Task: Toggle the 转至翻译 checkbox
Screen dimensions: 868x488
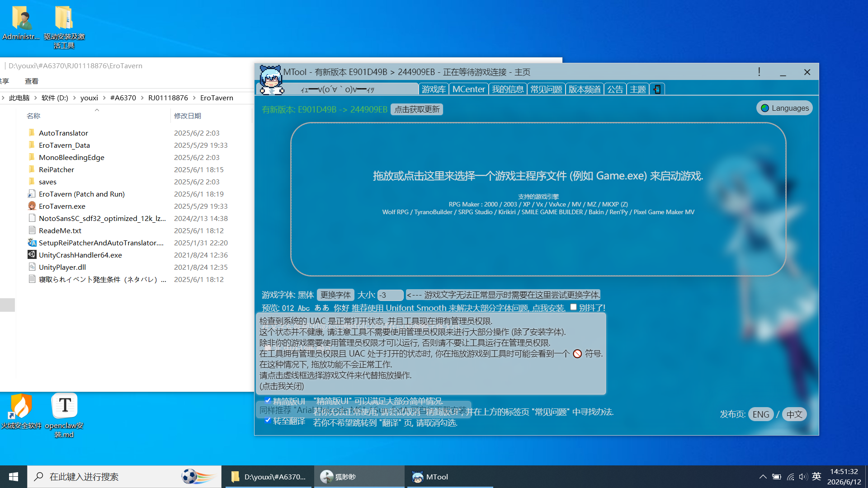Action: pos(267,420)
